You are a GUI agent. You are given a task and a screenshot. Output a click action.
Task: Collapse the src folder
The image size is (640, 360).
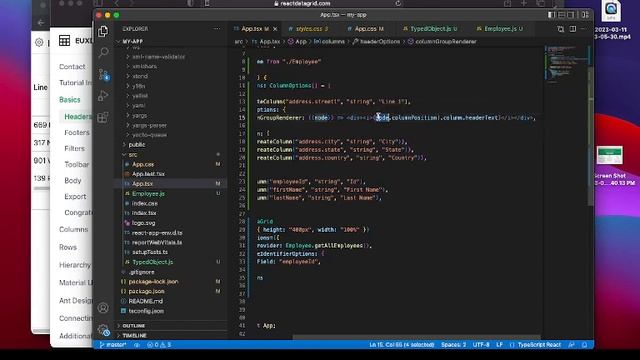(133, 155)
